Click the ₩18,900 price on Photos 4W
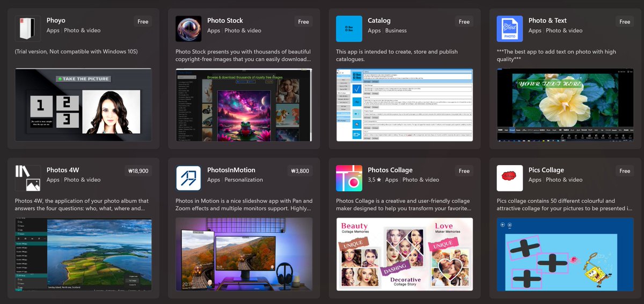 click(x=138, y=171)
